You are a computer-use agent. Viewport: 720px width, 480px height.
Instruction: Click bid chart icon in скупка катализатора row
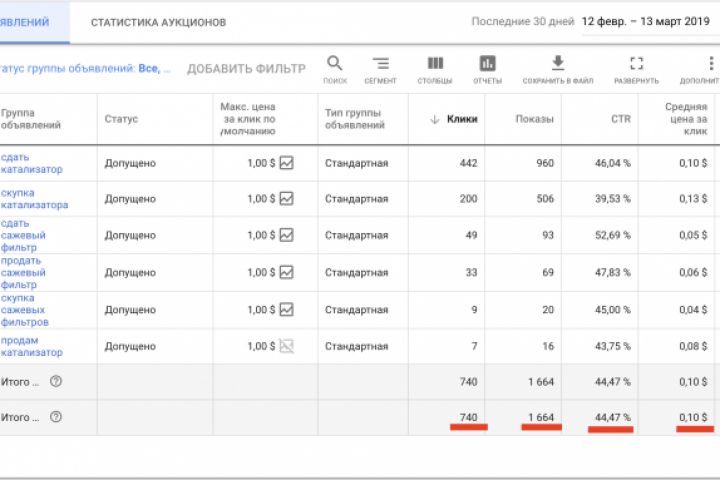pos(287,199)
